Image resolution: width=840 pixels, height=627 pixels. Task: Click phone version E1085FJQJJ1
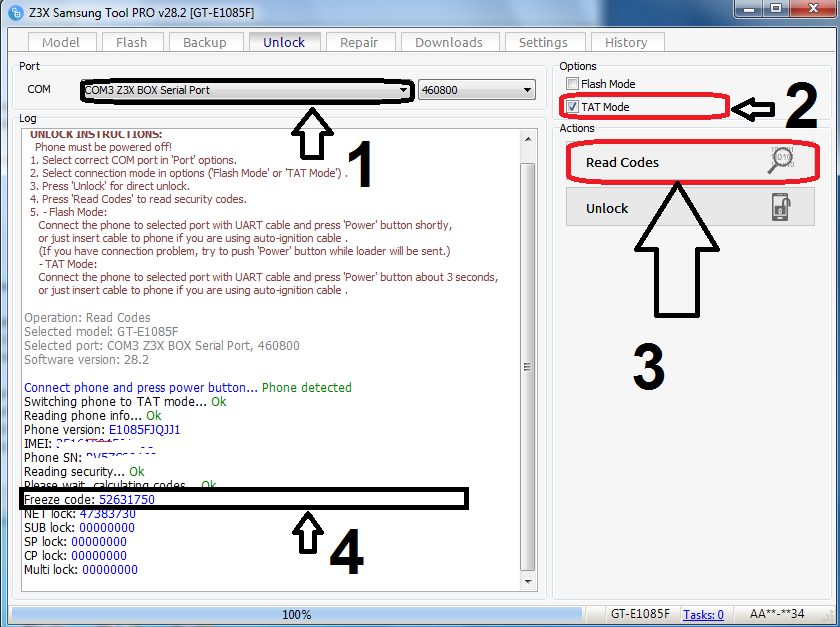point(145,430)
